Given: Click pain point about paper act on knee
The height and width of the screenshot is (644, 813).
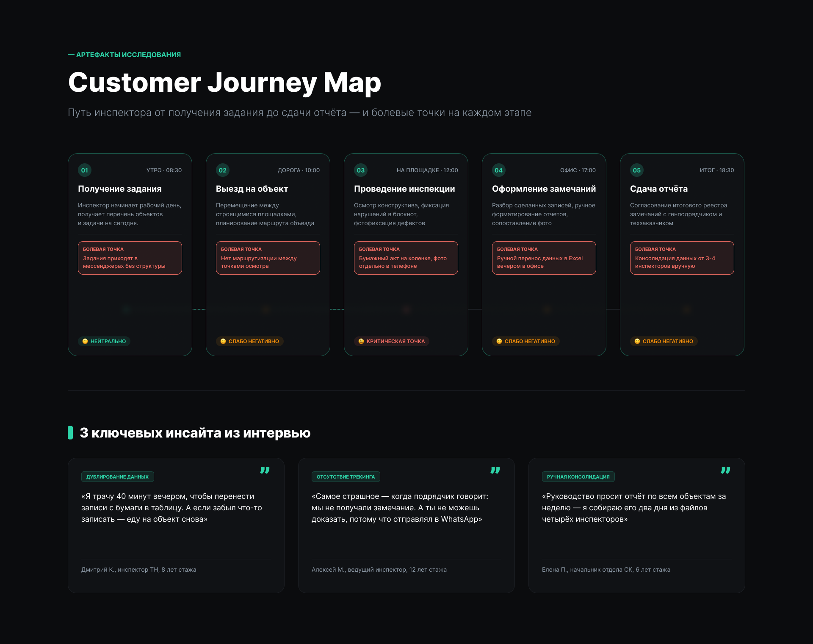Looking at the screenshot, I should 406,258.
